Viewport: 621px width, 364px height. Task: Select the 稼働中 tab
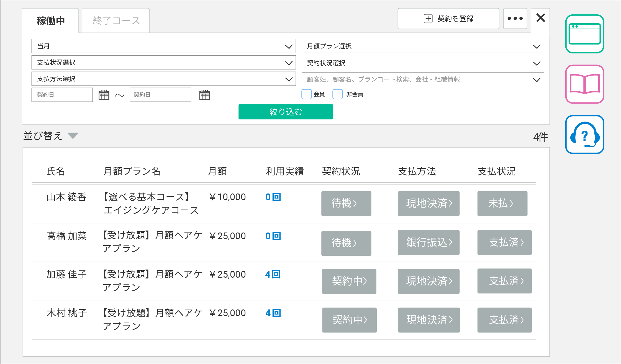pos(51,21)
